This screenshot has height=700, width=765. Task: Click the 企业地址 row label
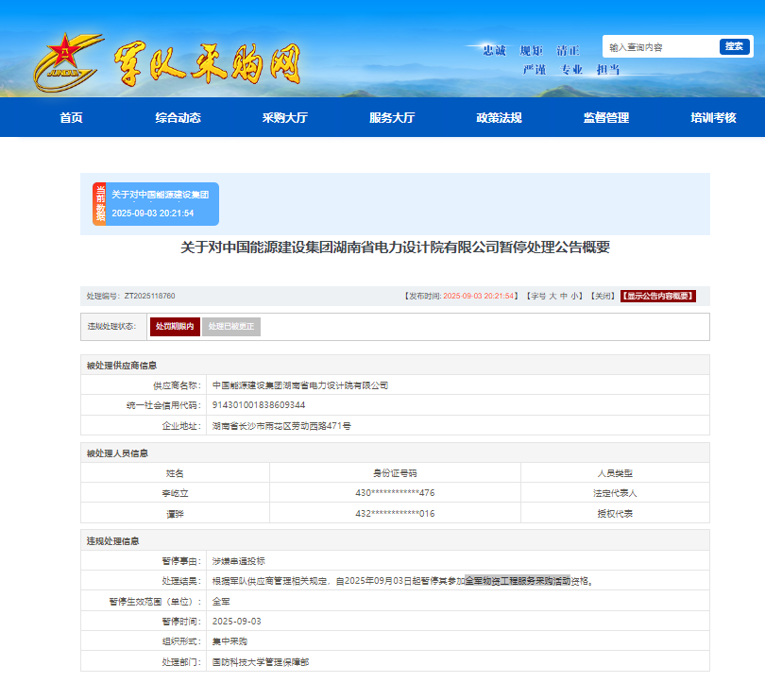[181, 426]
